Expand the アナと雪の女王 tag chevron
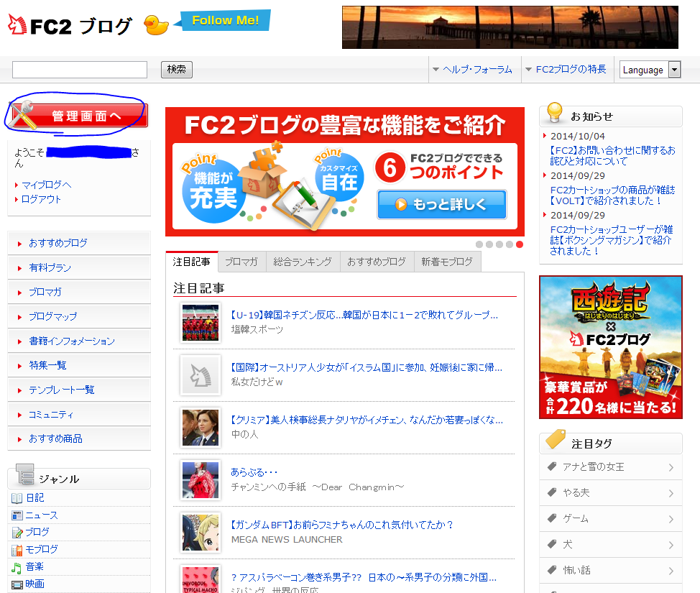Screen dimensions: 700x593 [671, 467]
